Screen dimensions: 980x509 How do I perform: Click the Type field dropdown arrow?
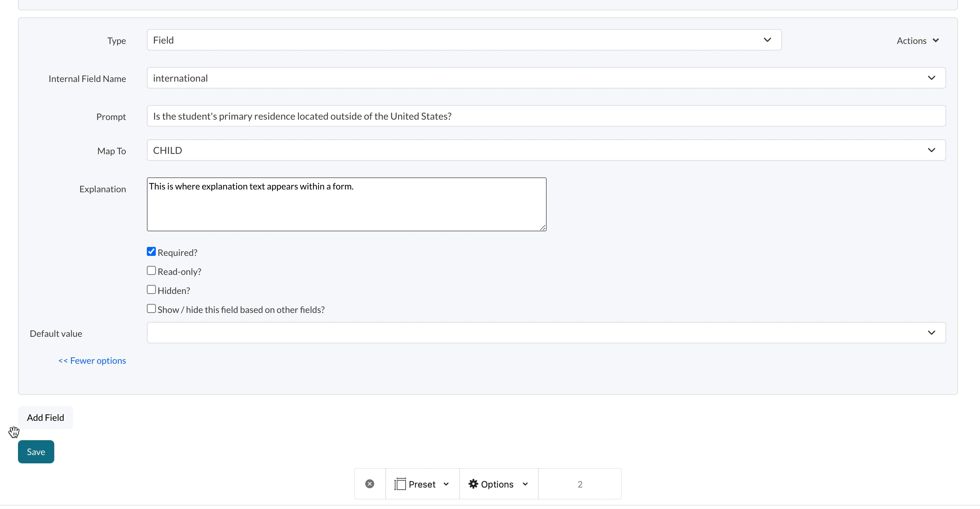(x=767, y=40)
